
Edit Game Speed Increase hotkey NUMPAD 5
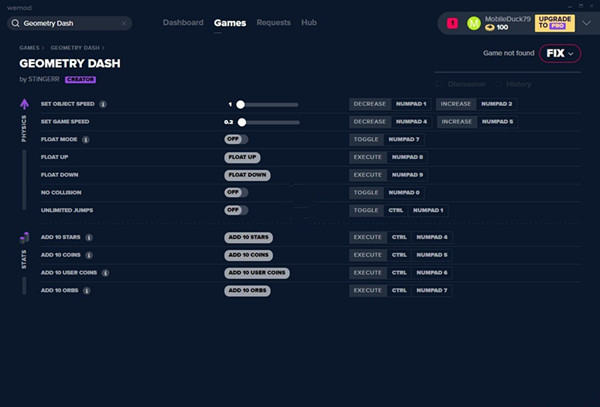[x=497, y=122]
